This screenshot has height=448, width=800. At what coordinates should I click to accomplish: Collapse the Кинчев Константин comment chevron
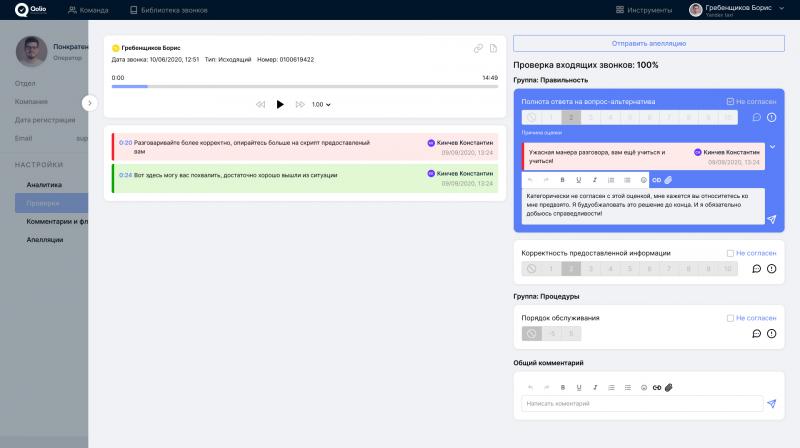pyautogui.click(x=772, y=147)
